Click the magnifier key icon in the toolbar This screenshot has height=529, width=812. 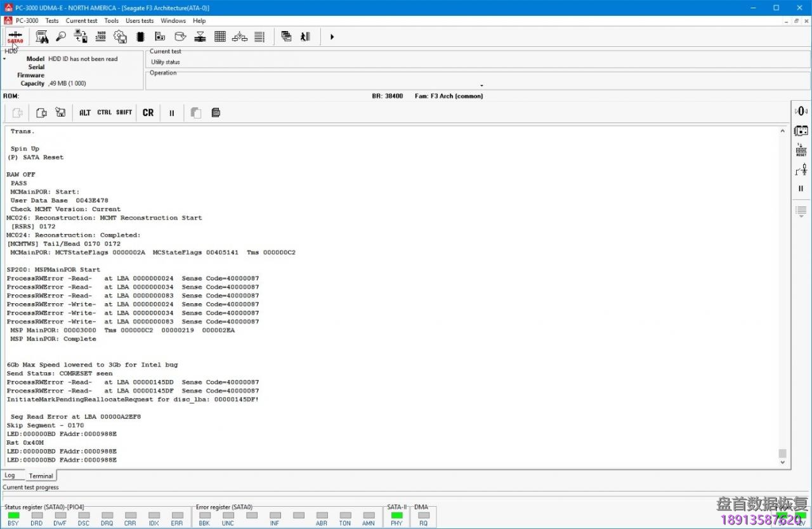point(61,37)
